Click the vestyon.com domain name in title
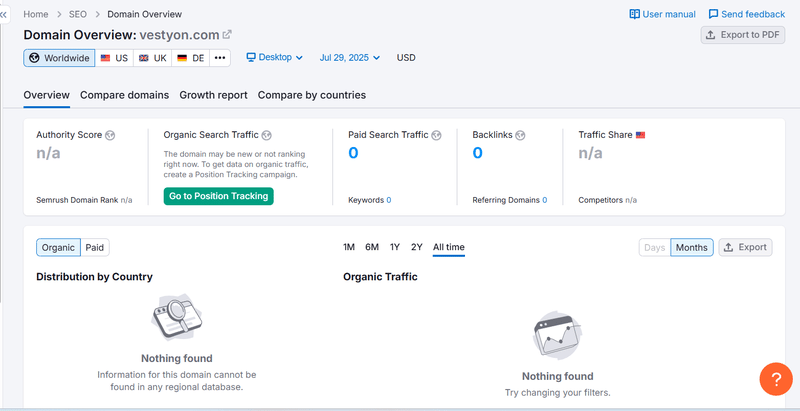The width and height of the screenshot is (800, 411). (179, 35)
